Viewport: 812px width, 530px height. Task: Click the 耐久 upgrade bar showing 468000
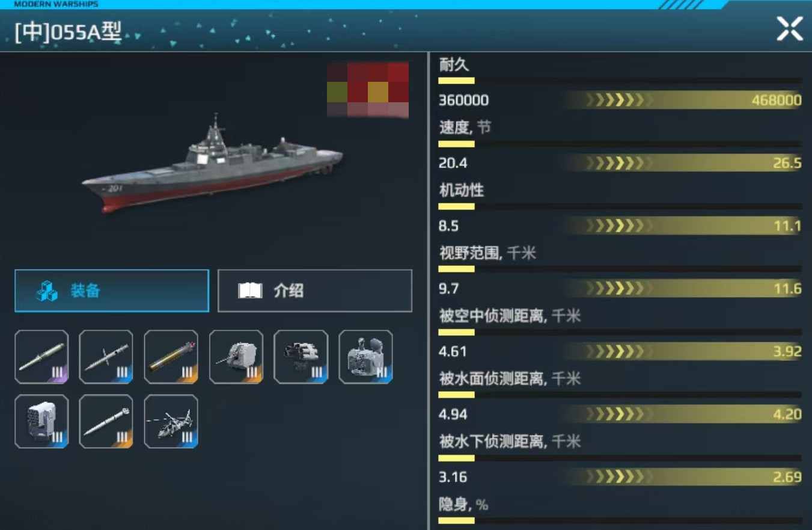pyautogui.click(x=683, y=100)
